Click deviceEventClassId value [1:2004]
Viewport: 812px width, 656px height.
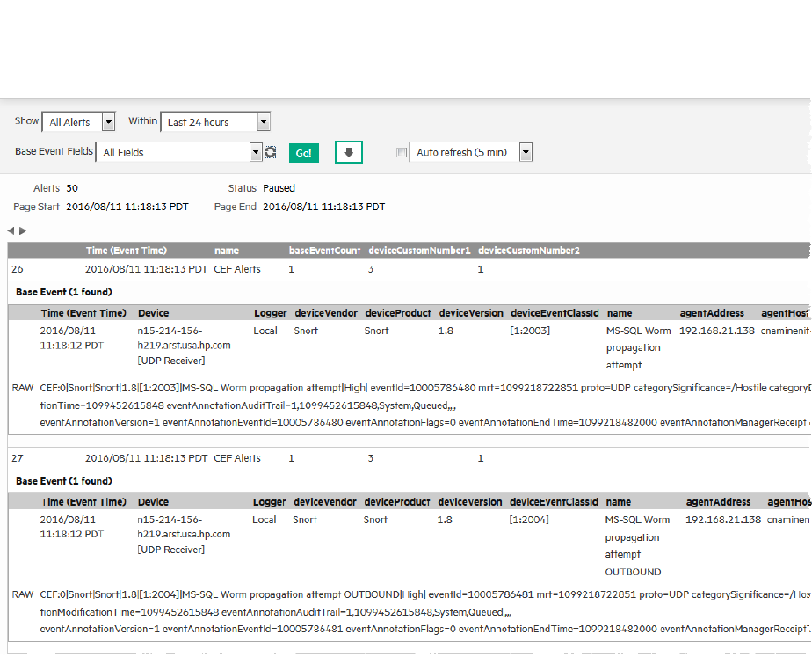(x=529, y=520)
